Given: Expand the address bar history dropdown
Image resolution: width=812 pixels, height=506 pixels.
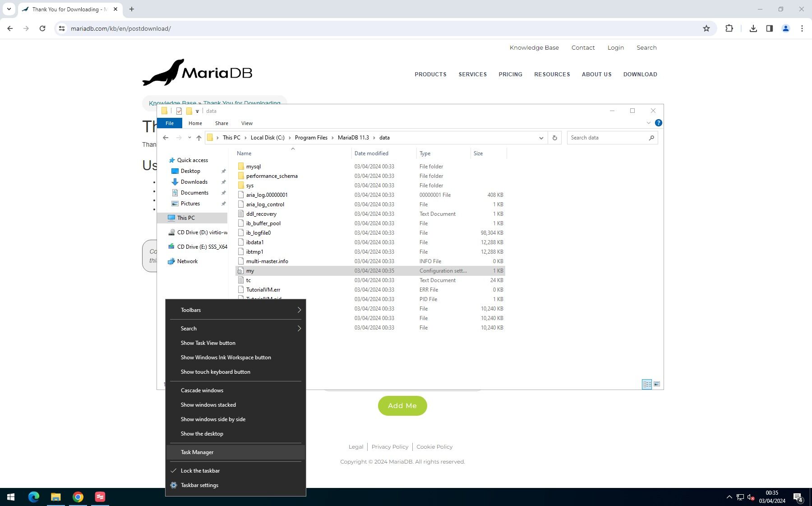Looking at the screenshot, I should [x=541, y=138].
